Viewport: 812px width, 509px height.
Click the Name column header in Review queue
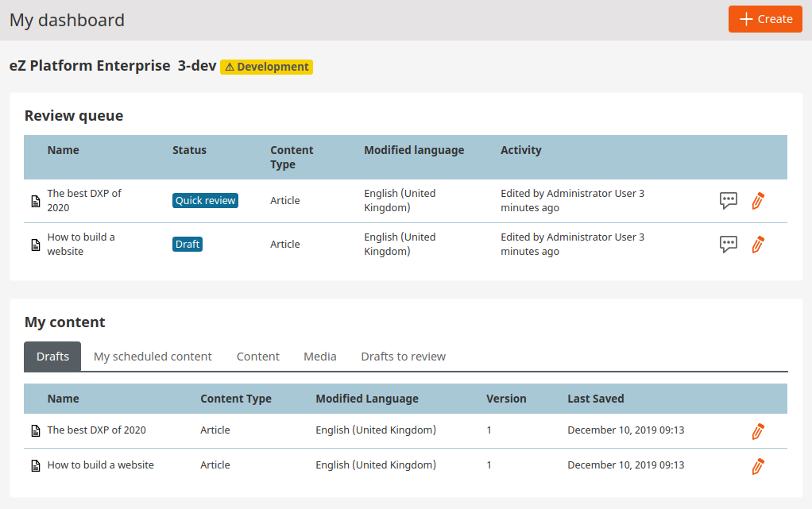tap(64, 150)
